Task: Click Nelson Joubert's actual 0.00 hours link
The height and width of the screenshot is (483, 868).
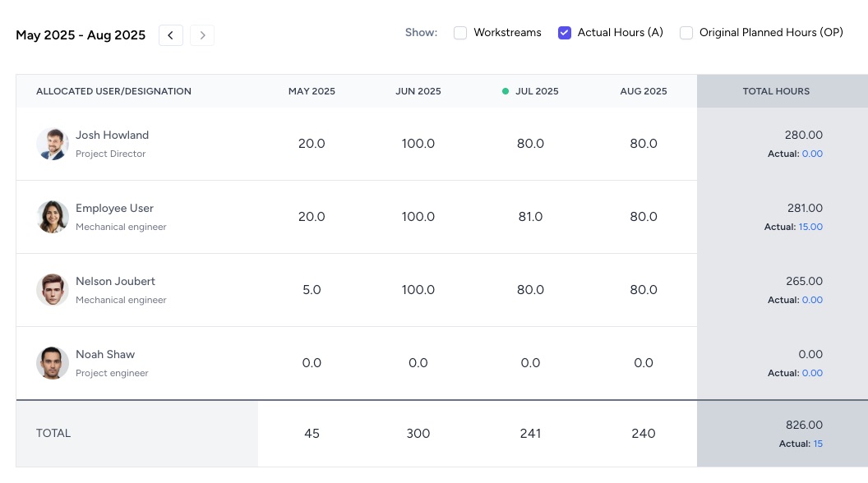Action: click(x=812, y=300)
